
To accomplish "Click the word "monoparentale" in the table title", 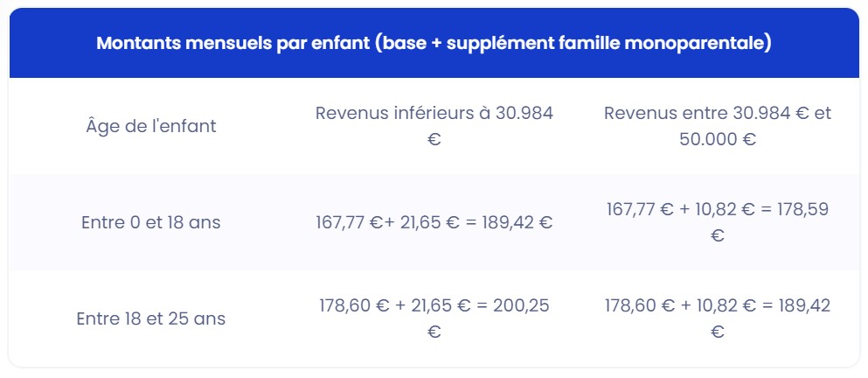I will [711, 44].
